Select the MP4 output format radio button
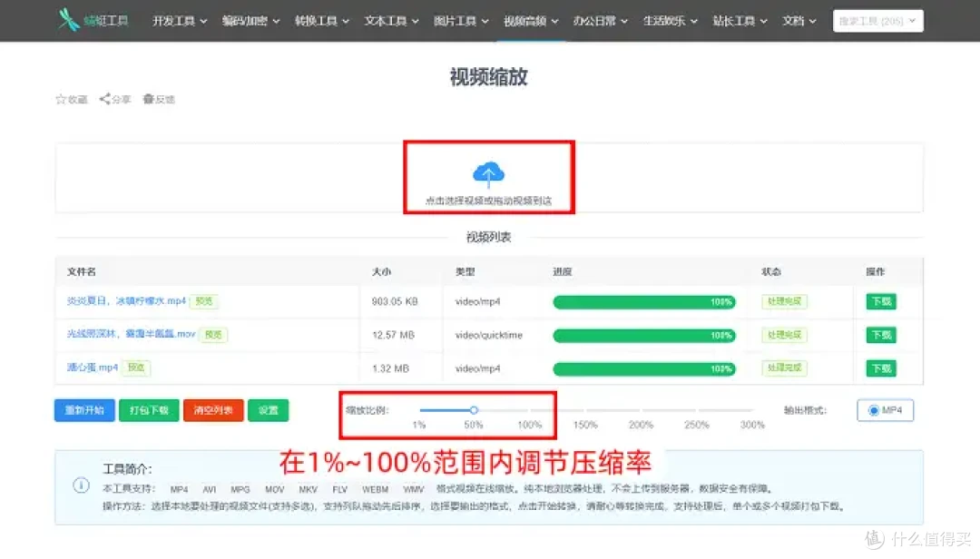980x559 pixels. (x=876, y=410)
